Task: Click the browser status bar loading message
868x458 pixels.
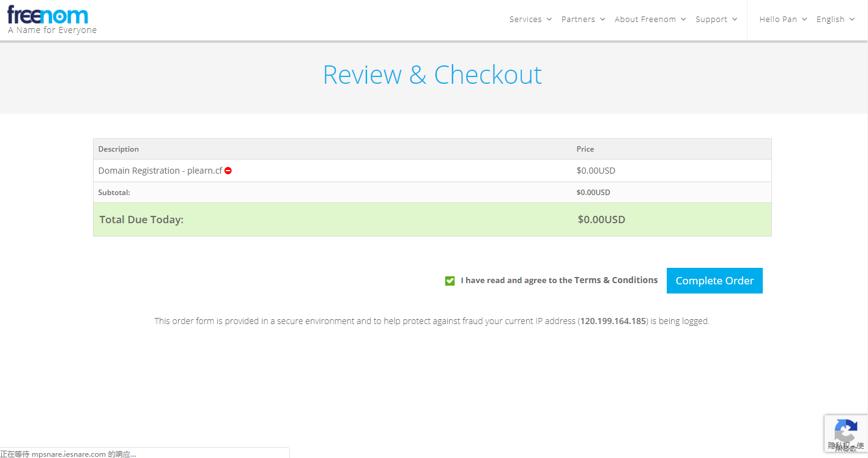Action: [x=68, y=454]
